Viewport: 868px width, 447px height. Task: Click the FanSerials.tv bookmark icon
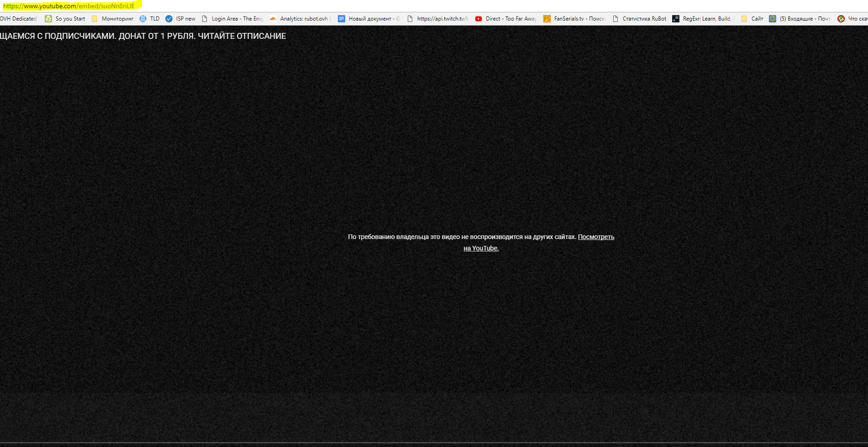(547, 19)
